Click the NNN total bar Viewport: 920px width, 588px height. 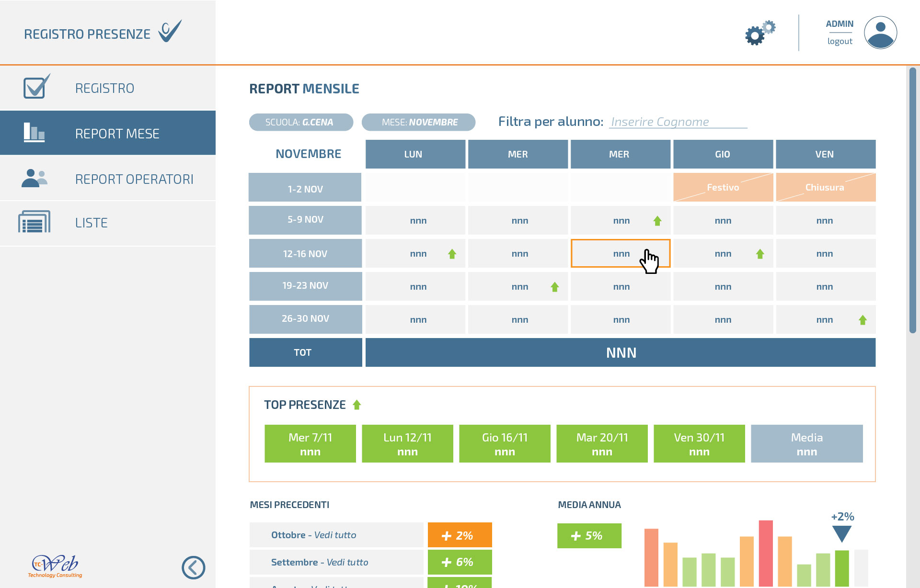[621, 352]
